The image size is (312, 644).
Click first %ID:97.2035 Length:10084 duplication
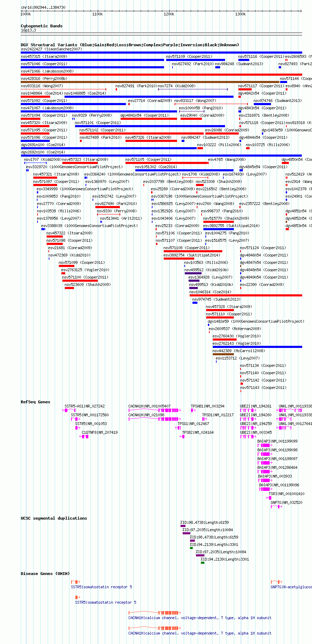pyautogui.click(x=208, y=530)
